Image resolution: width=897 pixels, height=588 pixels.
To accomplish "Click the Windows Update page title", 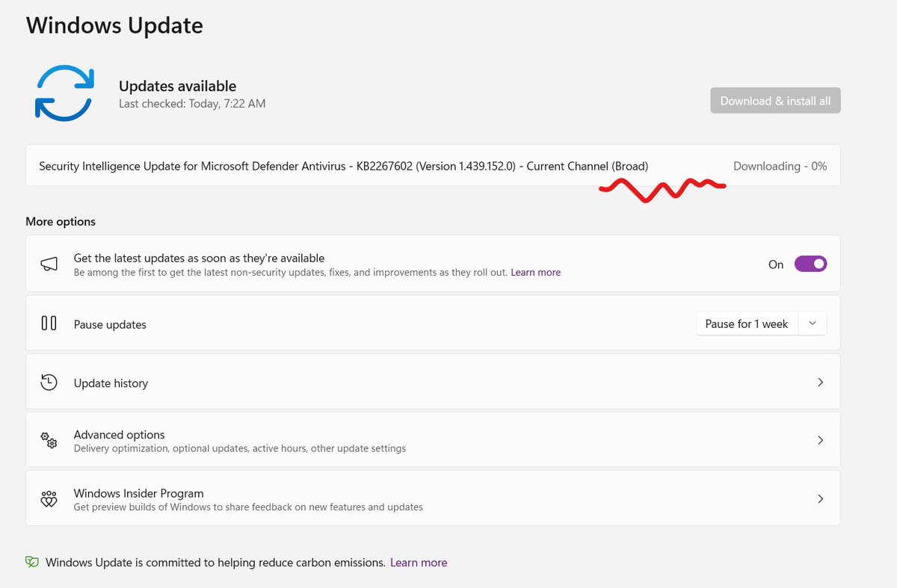I will tap(114, 25).
